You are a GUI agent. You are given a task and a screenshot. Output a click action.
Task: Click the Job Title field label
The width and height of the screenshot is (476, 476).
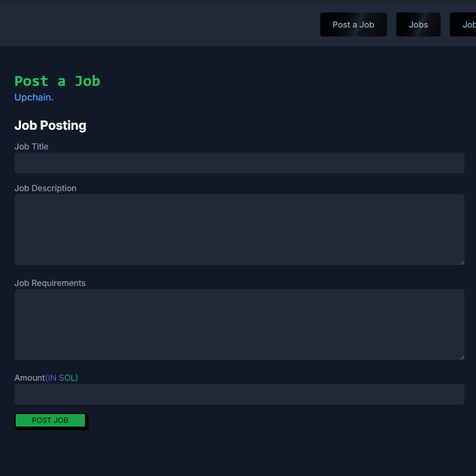pyautogui.click(x=31, y=146)
